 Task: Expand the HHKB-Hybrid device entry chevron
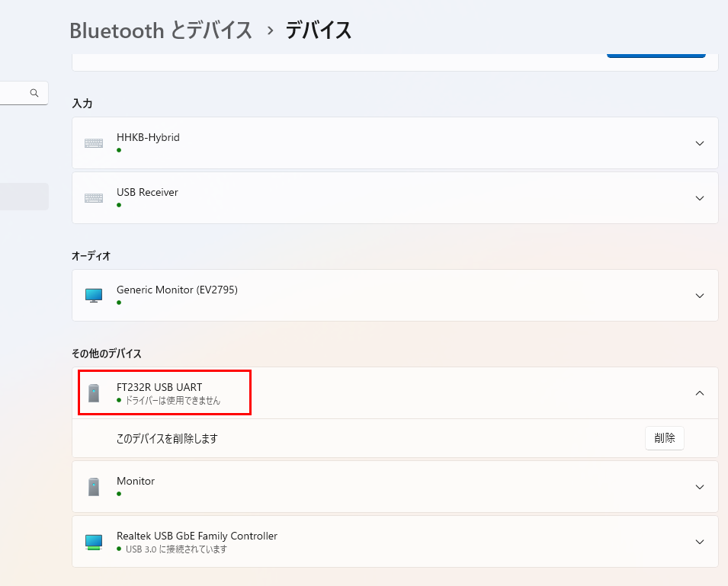click(700, 143)
